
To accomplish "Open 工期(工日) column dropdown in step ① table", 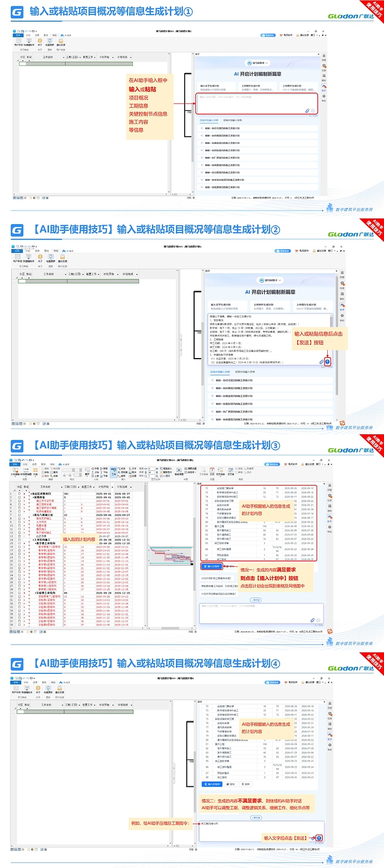I will [x=79, y=57].
